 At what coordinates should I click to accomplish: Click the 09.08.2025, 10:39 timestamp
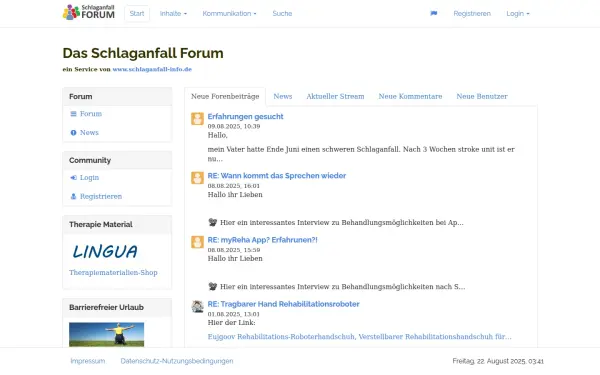(234, 126)
